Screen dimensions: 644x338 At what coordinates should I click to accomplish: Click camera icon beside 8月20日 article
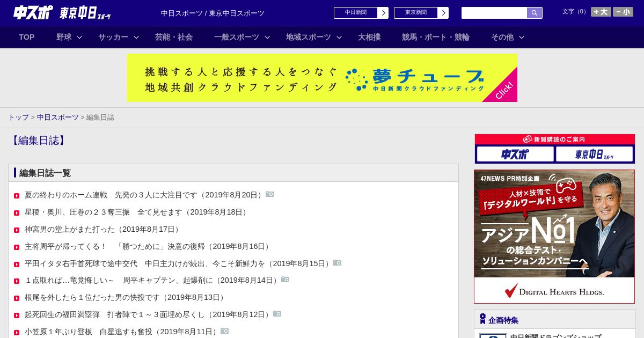coord(270,194)
